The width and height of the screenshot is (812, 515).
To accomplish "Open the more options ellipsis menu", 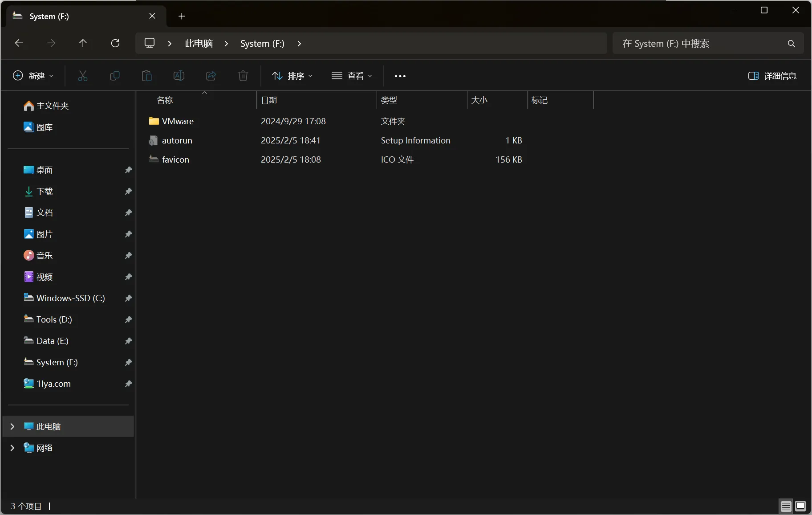I will (400, 76).
